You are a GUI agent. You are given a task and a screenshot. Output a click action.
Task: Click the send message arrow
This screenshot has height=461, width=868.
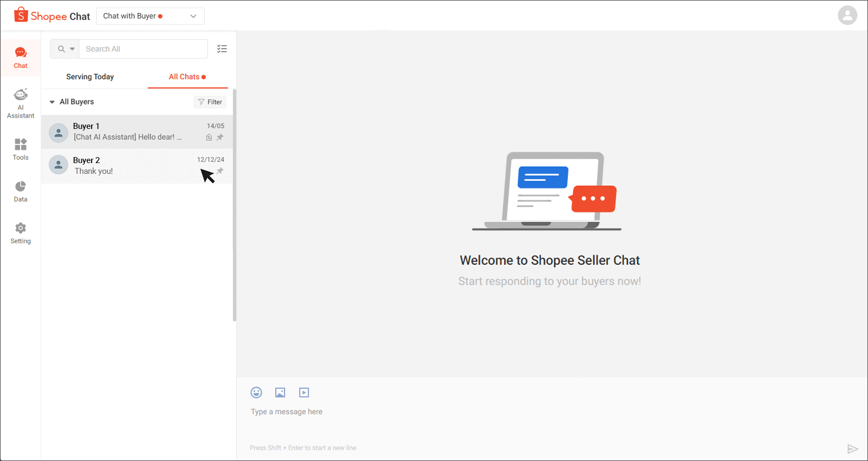pyautogui.click(x=852, y=449)
